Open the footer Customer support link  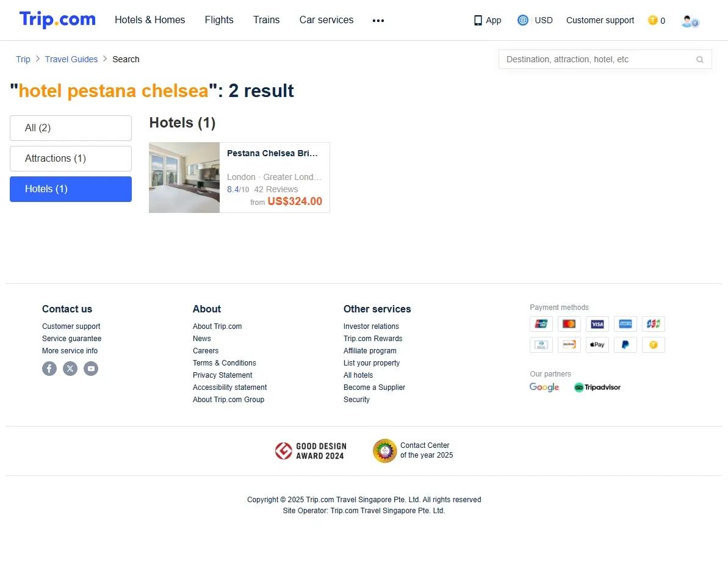[x=71, y=326]
